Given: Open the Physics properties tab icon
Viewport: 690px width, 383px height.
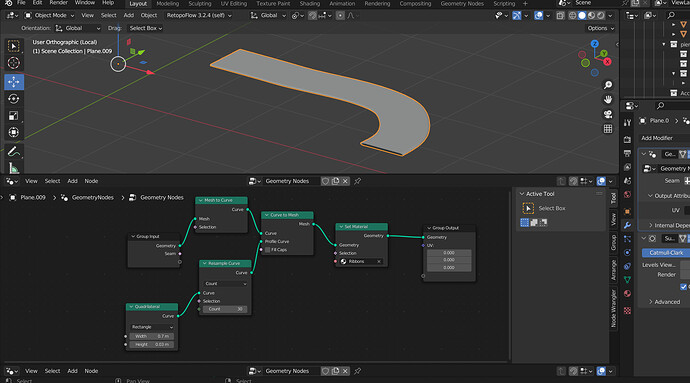Looking at the screenshot, I should point(628,252).
